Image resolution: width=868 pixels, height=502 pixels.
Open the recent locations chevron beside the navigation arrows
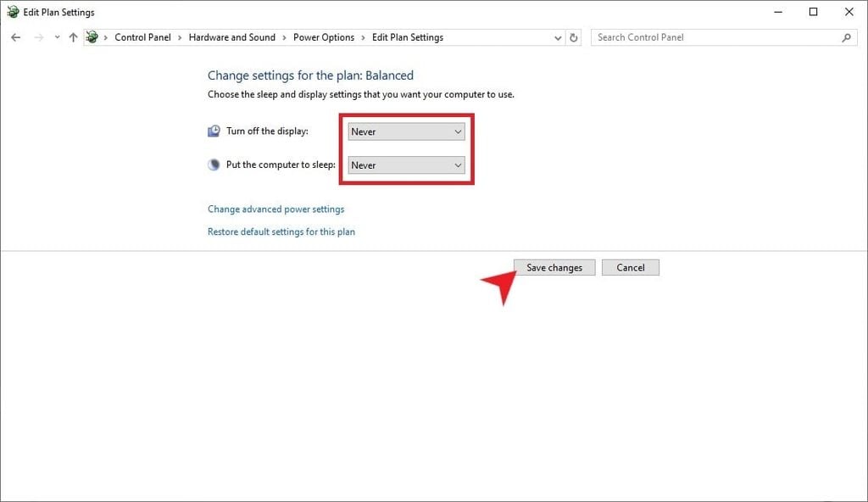(56, 36)
